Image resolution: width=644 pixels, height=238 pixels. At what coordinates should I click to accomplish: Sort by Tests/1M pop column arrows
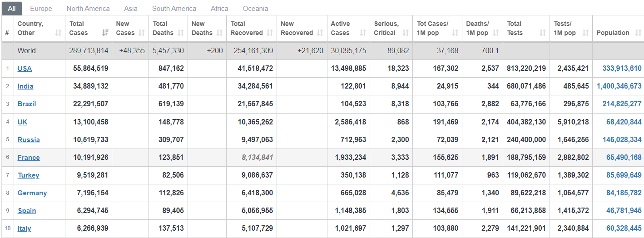(x=585, y=33)
